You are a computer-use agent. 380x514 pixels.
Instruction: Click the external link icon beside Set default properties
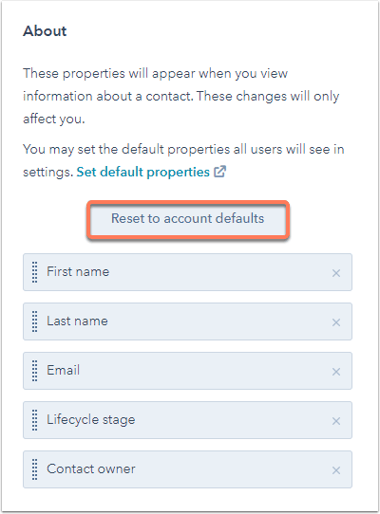(x=220, y=172)
